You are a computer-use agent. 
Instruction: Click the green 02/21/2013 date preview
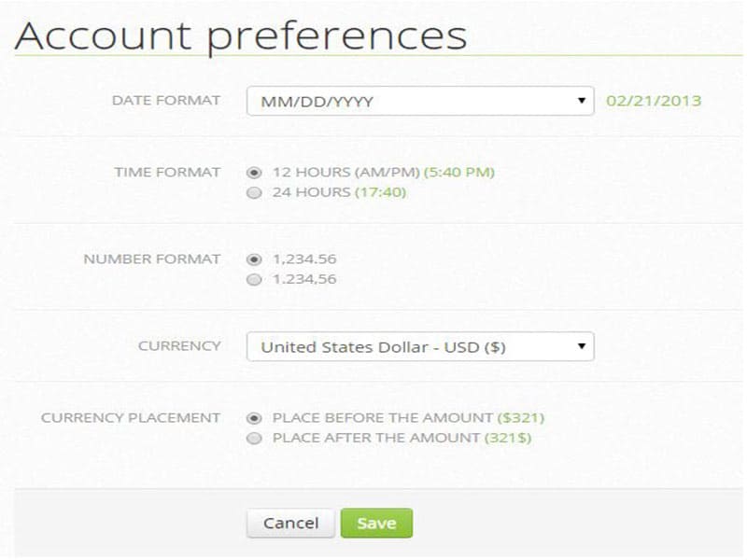click(x=654, y=101)
